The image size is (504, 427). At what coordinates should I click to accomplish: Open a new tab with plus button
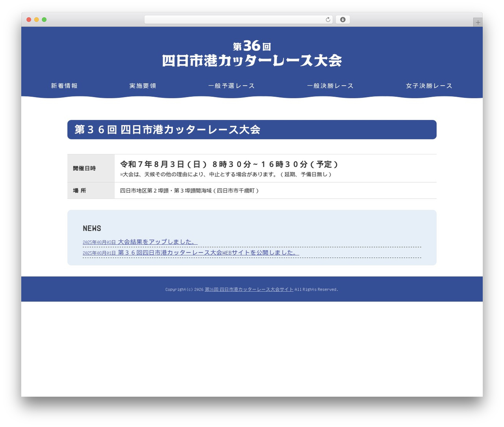478,22
